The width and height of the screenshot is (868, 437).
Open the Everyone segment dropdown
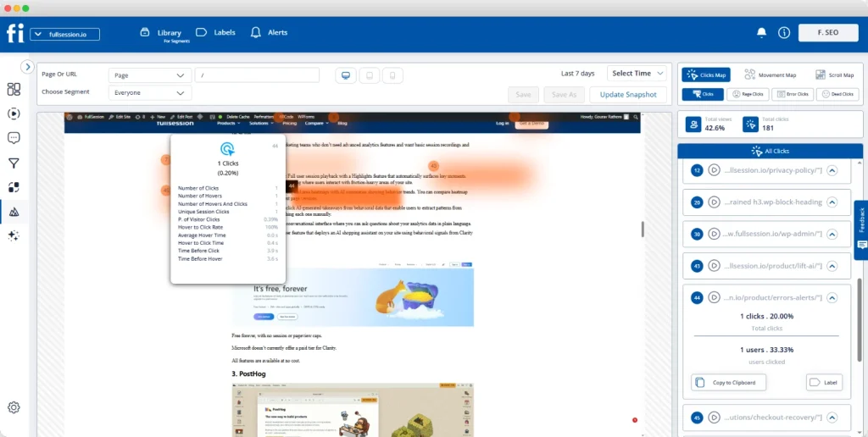150,93
